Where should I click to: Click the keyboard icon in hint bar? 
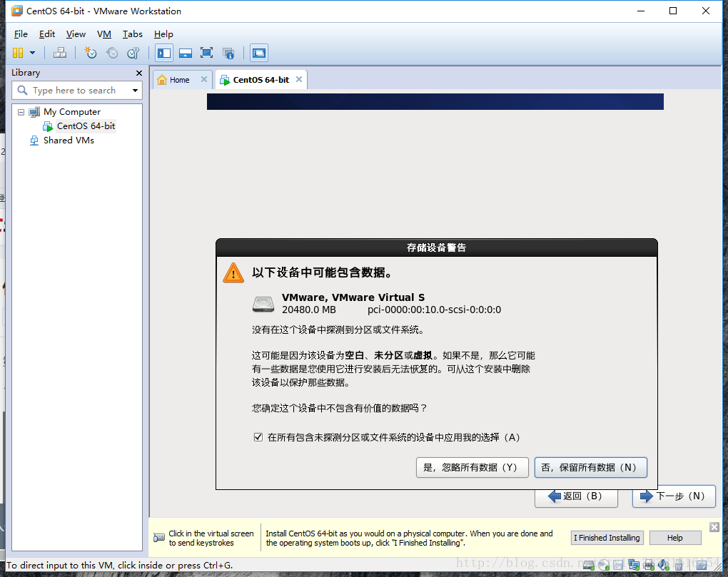[158, 538]
